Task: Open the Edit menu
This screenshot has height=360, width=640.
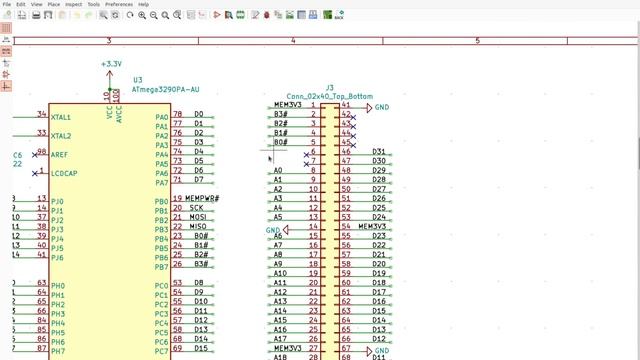Action: pyautogui.click(x=21, y=4)
